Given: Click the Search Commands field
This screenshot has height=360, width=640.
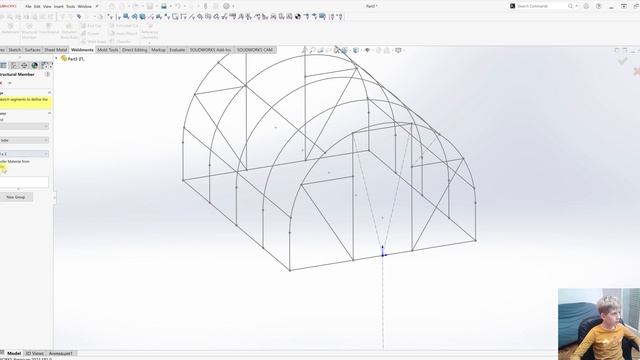Looking at the screenshot, I should point(542,6).
